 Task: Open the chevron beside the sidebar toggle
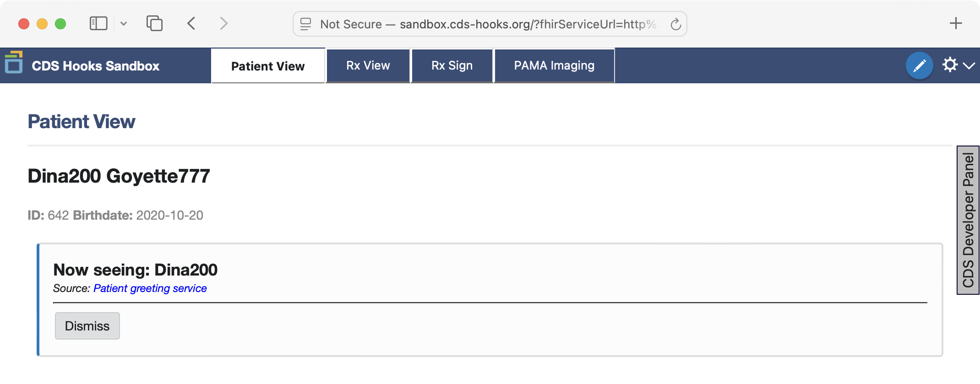click(x=123, y=23)
